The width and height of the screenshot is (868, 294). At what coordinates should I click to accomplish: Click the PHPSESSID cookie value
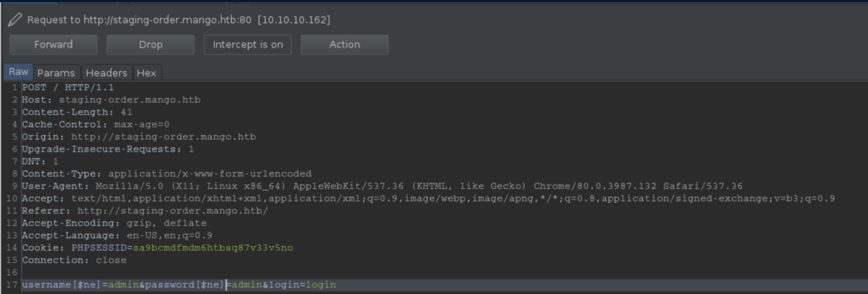[x=212, y=248]
